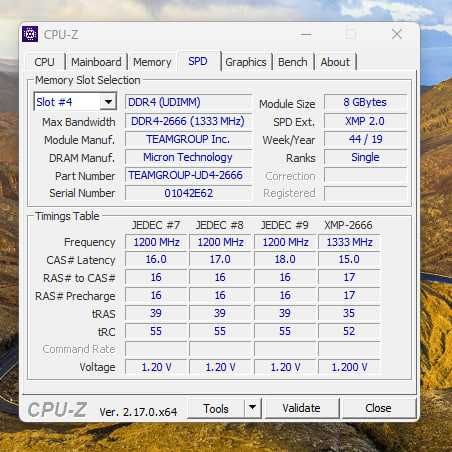Click the serial number 01042E62
Image resolution: width=452 pixels, height=452 pixels.
188,193
